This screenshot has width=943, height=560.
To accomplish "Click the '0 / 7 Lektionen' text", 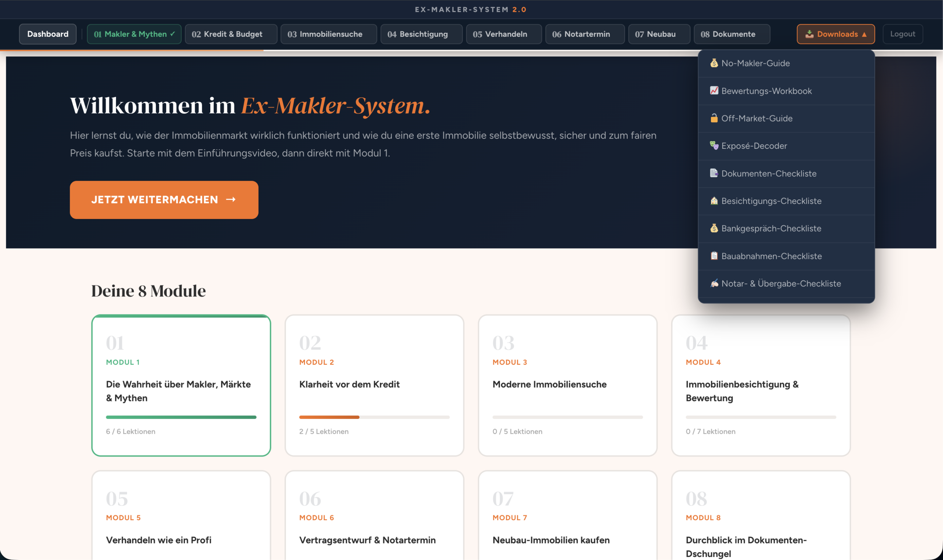I will coord(711,431).
